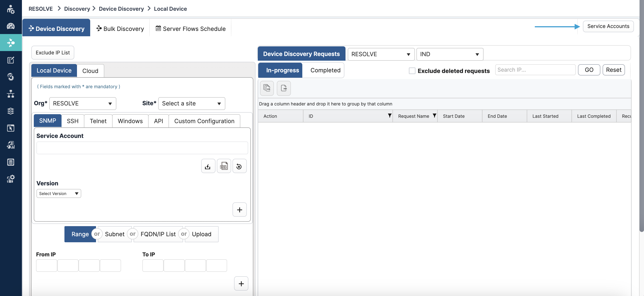Focus the Search IP field
Viewport: 644px width, 296px height.
click(535, 70)
